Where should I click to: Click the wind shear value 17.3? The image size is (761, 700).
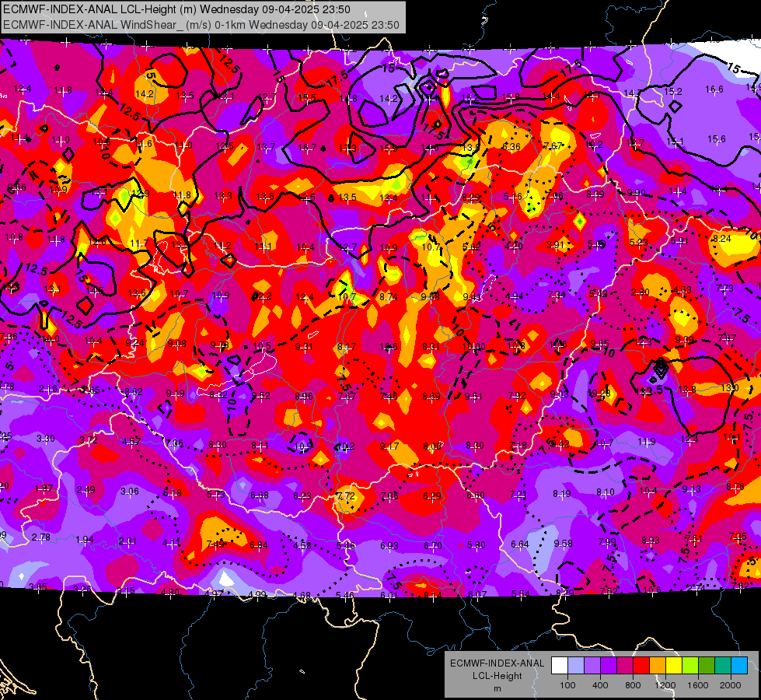coord(347,148)
